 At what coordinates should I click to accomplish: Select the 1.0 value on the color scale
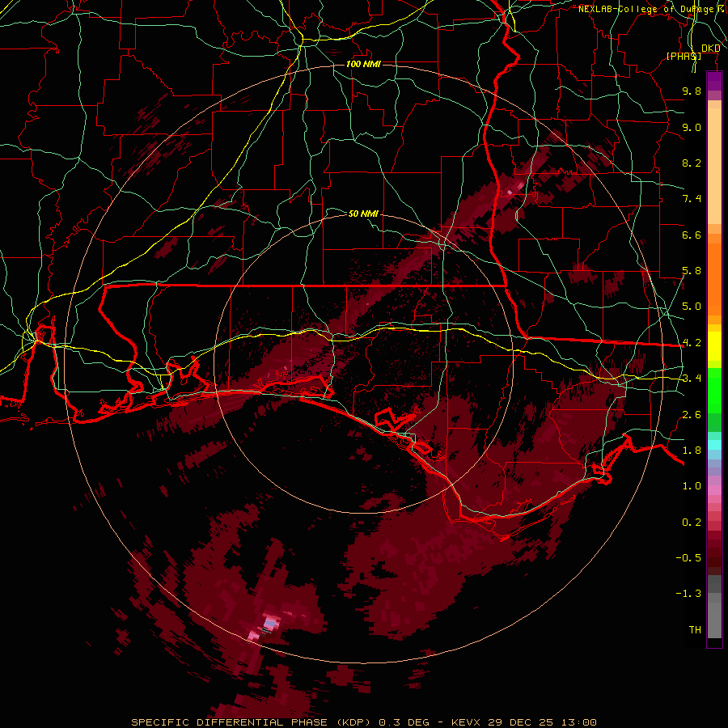pyautogui.click(x=692, y=486)
